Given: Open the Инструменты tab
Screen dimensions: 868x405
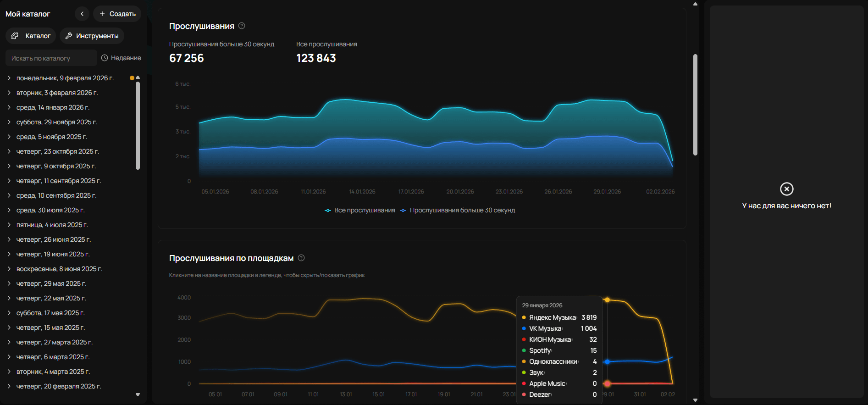Looking at the screenshot, I should point(92,36).
